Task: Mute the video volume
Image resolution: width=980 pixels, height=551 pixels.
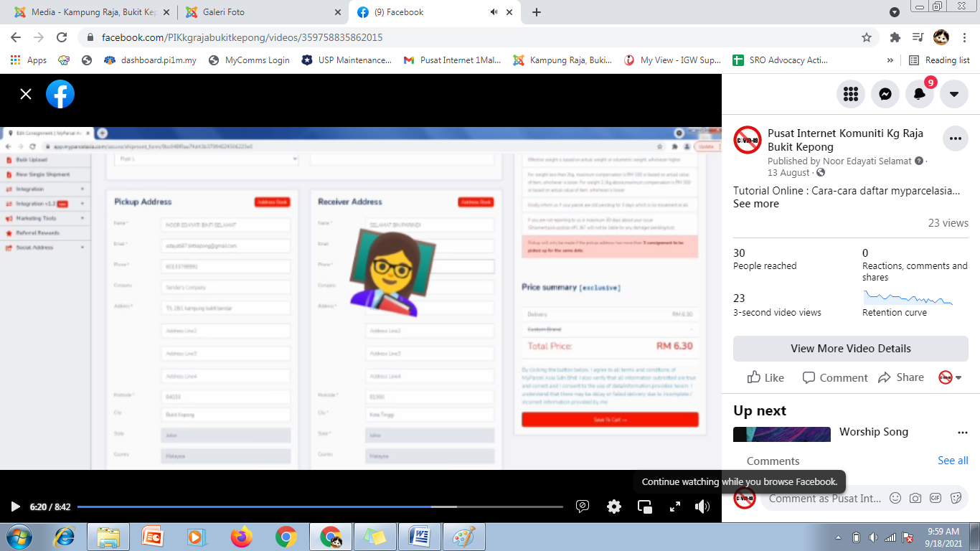Action: pos(702,507)
